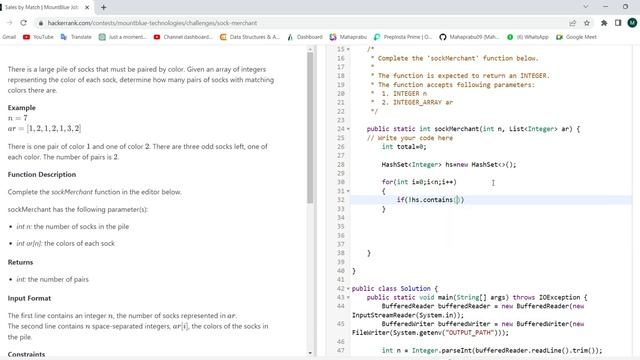Open the GitHub Mahaprabu09 bookmark
The image size is (640, 360).
469,37
